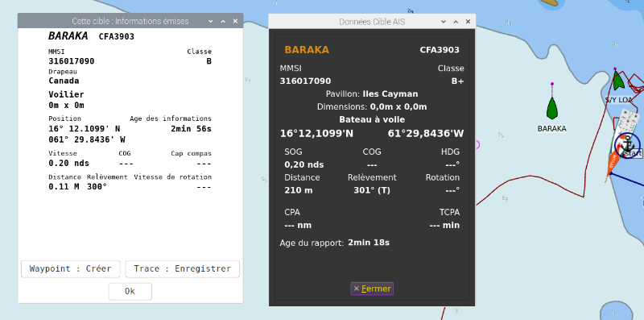Click the magenta circle marker on chart
Viewport: 644px width, 320px height.
click(x=477, y=144)
